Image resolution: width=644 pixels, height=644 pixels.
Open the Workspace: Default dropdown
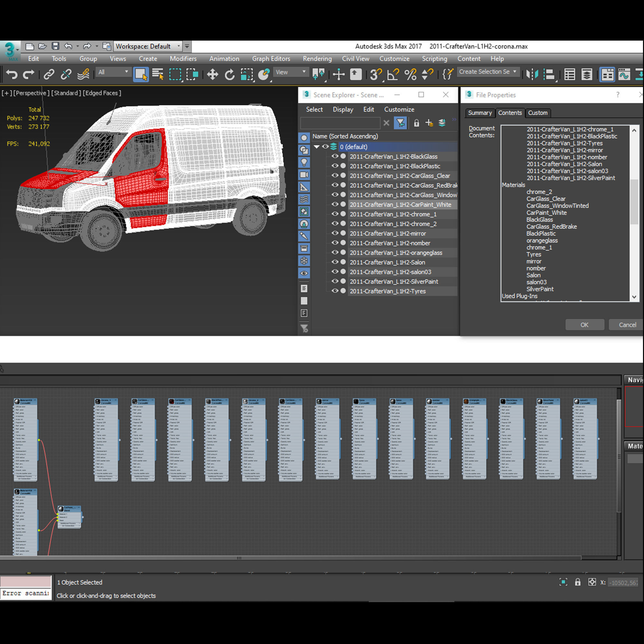(x=148, y=46)
